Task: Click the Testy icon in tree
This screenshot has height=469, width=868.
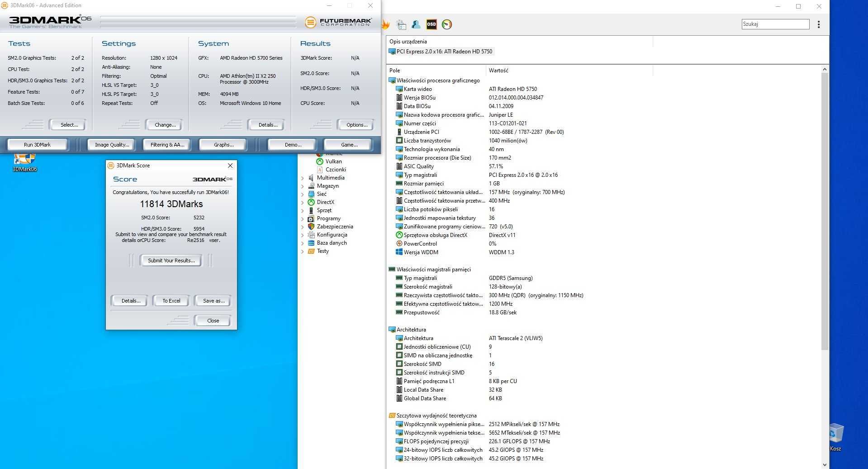Action: tap(311, 251)
